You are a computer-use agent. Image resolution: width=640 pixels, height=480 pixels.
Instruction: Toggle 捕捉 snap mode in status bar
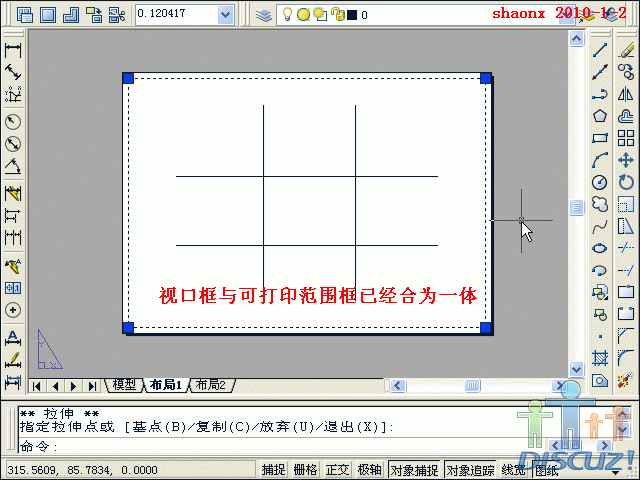(x=273, y=470)
